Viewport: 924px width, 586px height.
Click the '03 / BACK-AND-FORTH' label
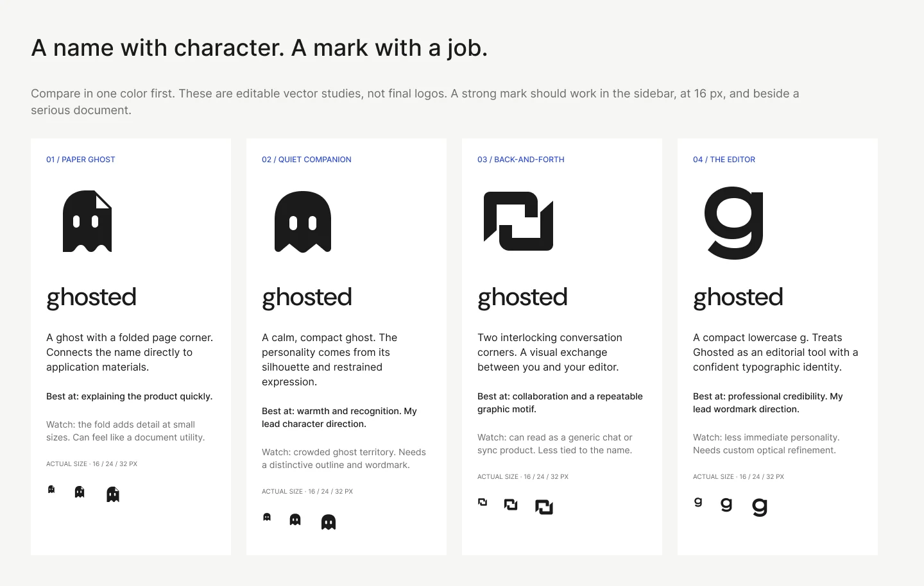pyautogui.click(x=521, y=160)
